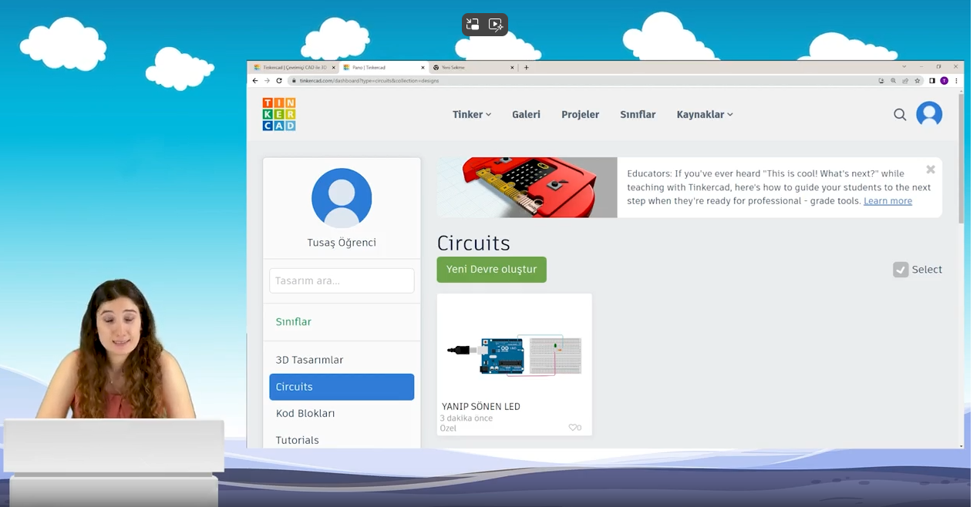Select Kod Blokları in the sidebar

pyautogui.click(x=305, y=413)
